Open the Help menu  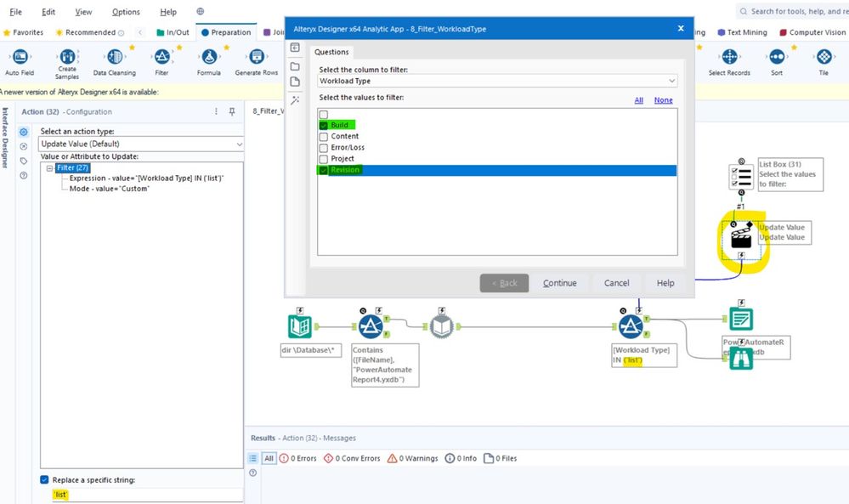point(168,11)
